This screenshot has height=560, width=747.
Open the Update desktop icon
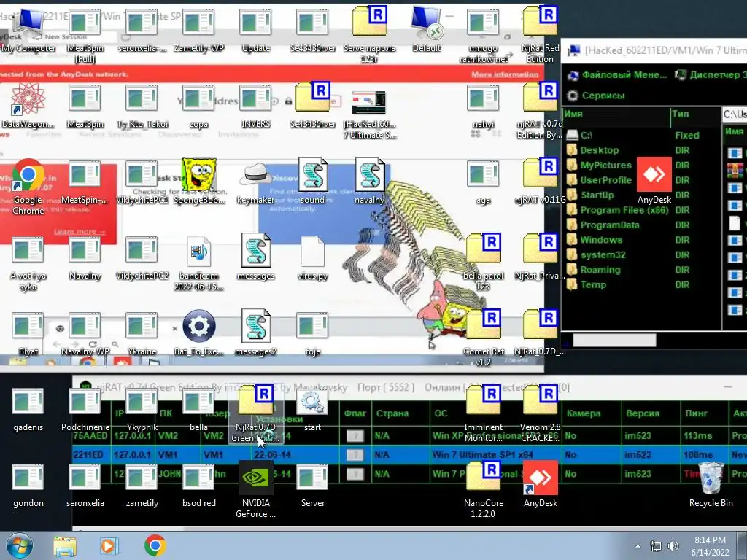tap(256, 31)
